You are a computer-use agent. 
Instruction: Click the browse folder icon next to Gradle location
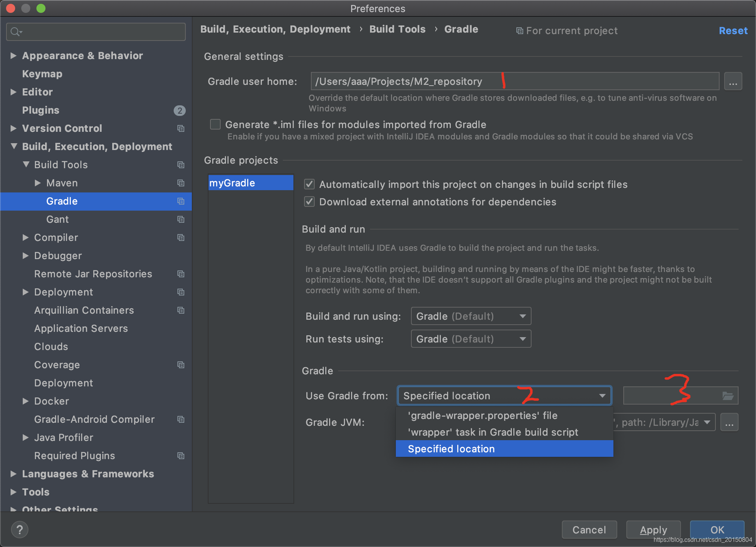pos(727,395)
